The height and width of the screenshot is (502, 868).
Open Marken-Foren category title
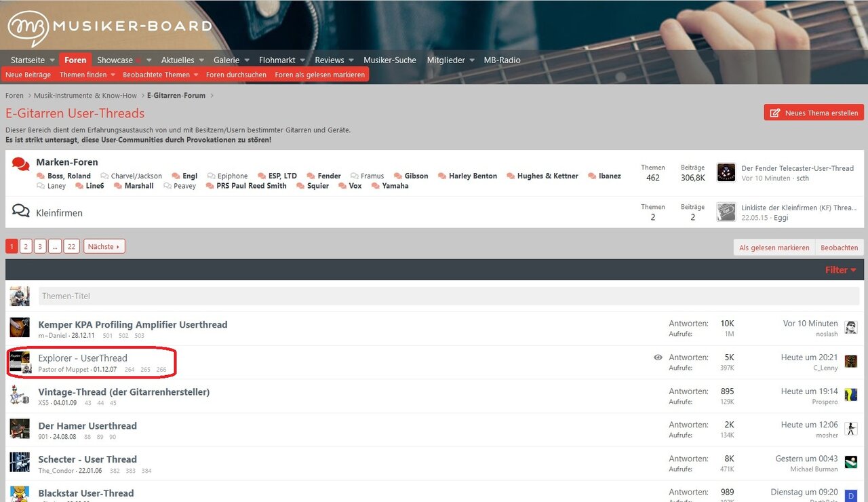click(67, 162)
